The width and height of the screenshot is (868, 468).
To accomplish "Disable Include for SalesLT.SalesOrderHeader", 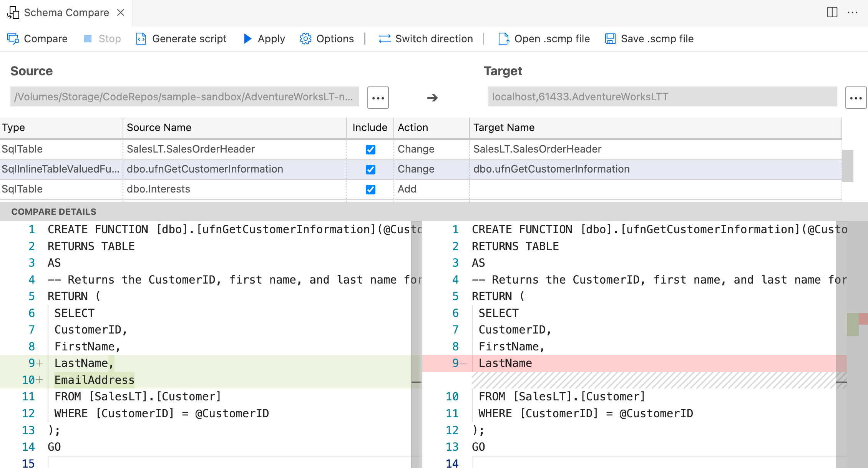I will [370, 149].
